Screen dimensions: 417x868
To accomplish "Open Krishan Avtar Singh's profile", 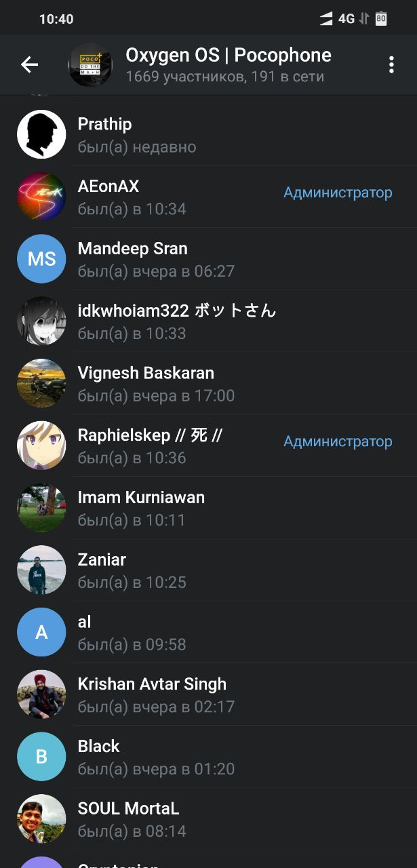I will click(x=208, y=694).
